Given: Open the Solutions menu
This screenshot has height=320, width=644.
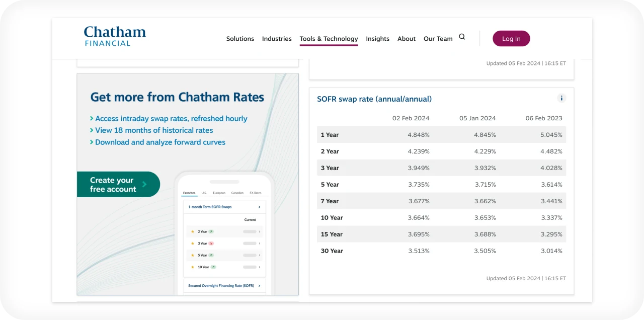Looking at the screenshot, I should [240, 39].
